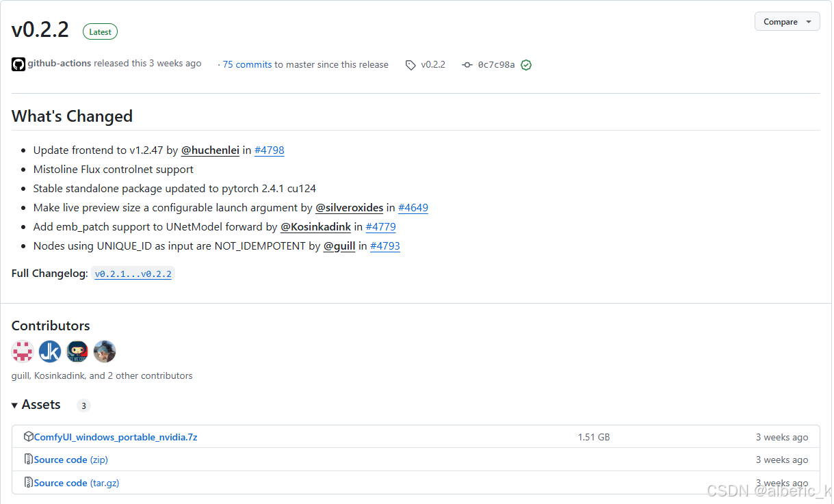This screenshot has height=504, width=834.
Task: Click the green Latest badge
Action: pyautogui.click(x=100, y=32)
